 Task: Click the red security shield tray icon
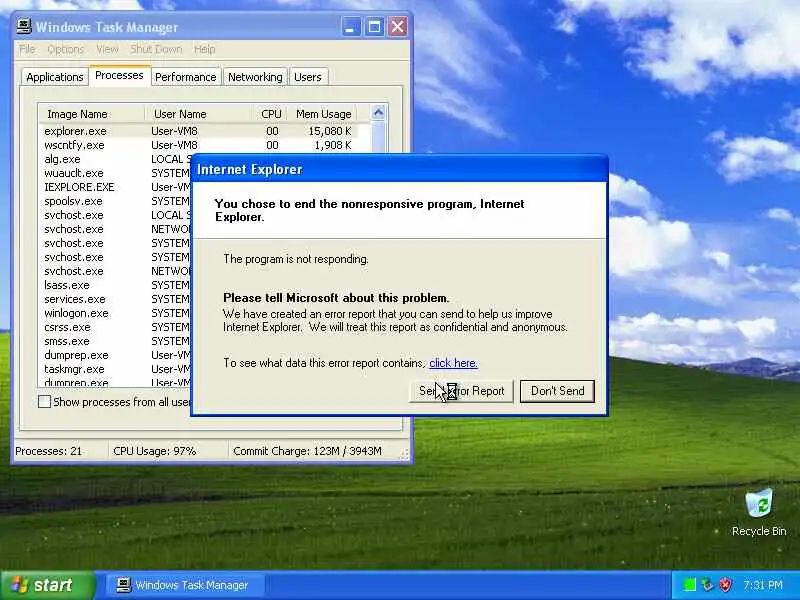click(x=725, y=585)
